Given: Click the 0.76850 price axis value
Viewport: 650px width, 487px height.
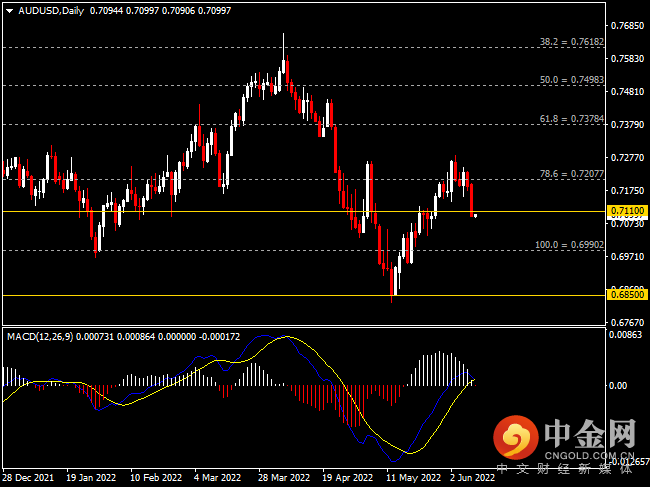Looking at the screenshot, I should coord(628,26).
